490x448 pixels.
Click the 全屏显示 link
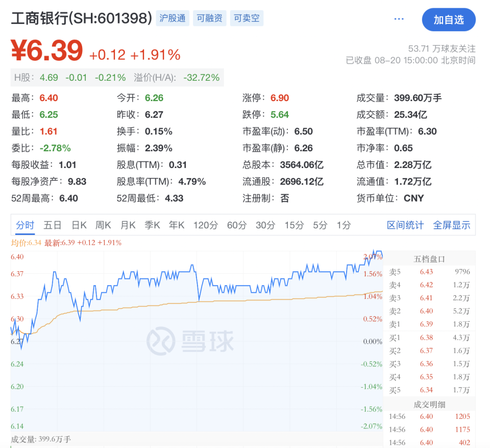tap(452, 225)
